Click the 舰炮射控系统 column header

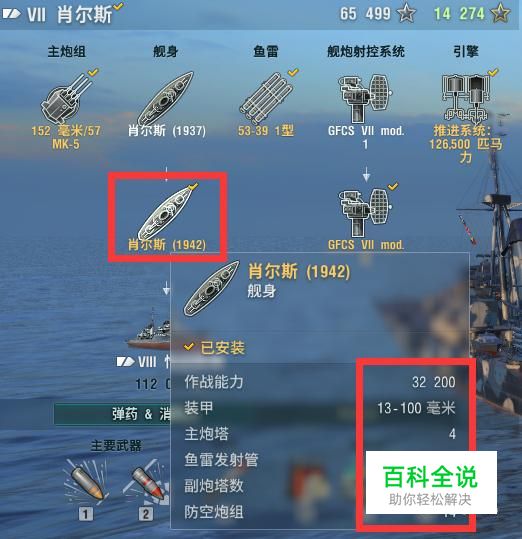coord(366,52)
